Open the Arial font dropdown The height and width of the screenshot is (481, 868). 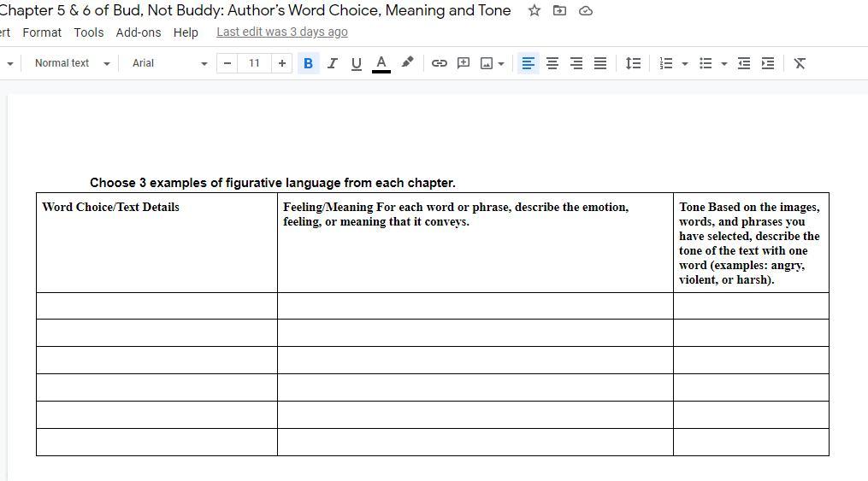[169, 63]
